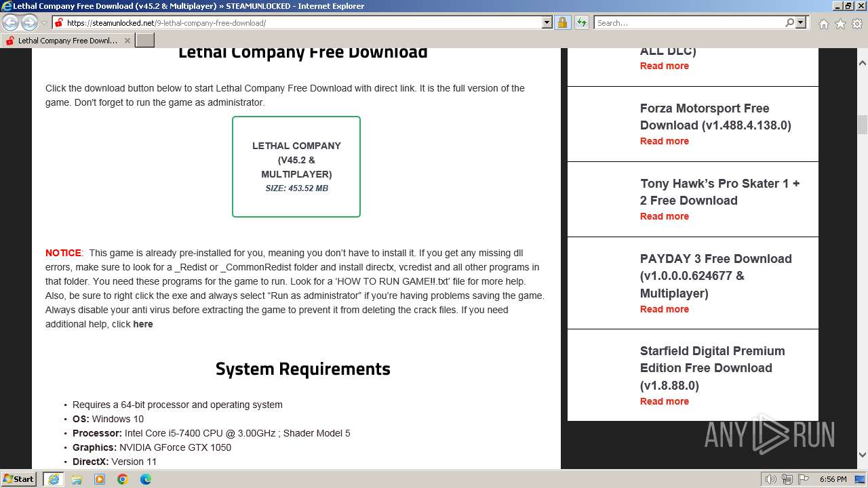Open the volume speaker tray icon
Image resolution: width=868 pixels, height=488 pixels.
coord(771,479)
